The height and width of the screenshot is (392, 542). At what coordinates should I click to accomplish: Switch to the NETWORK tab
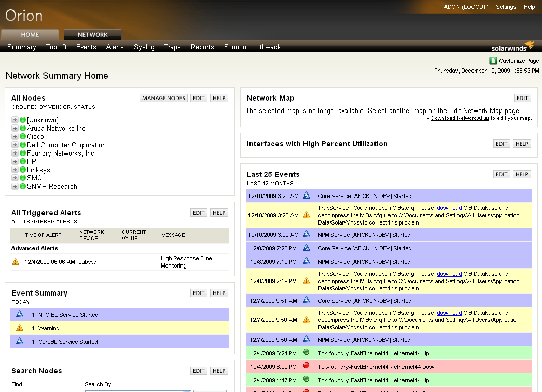pos(93,35)
